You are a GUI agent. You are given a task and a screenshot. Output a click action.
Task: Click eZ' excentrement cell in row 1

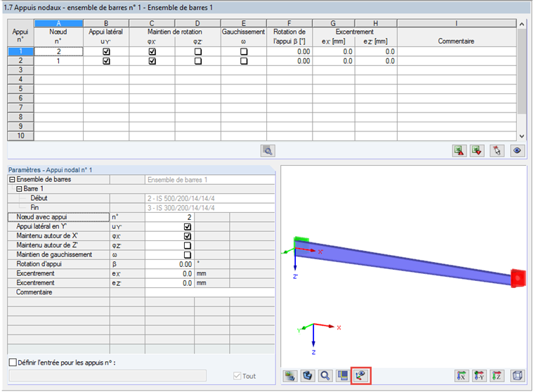[x=376, y=51]
